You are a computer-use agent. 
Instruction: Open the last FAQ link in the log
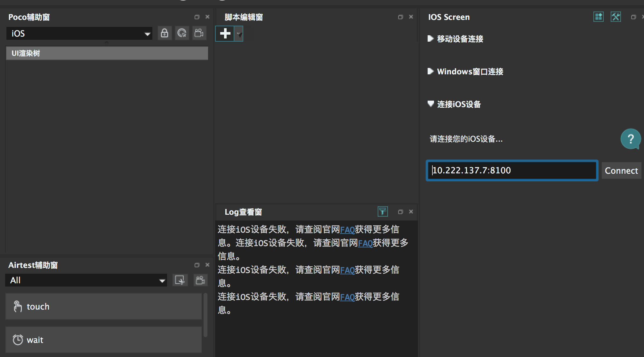pos(347,297)
